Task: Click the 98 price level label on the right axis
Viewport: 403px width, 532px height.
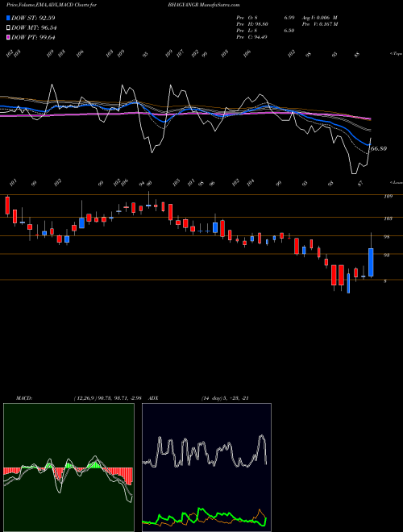Action: 387,237
